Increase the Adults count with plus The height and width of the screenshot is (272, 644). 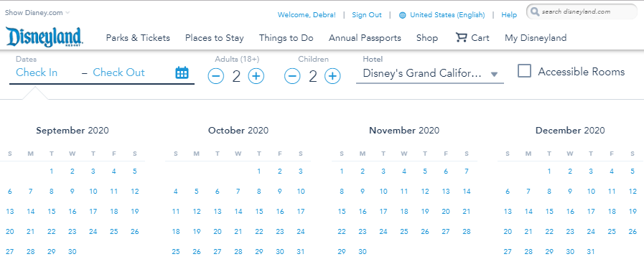[256, 76]
